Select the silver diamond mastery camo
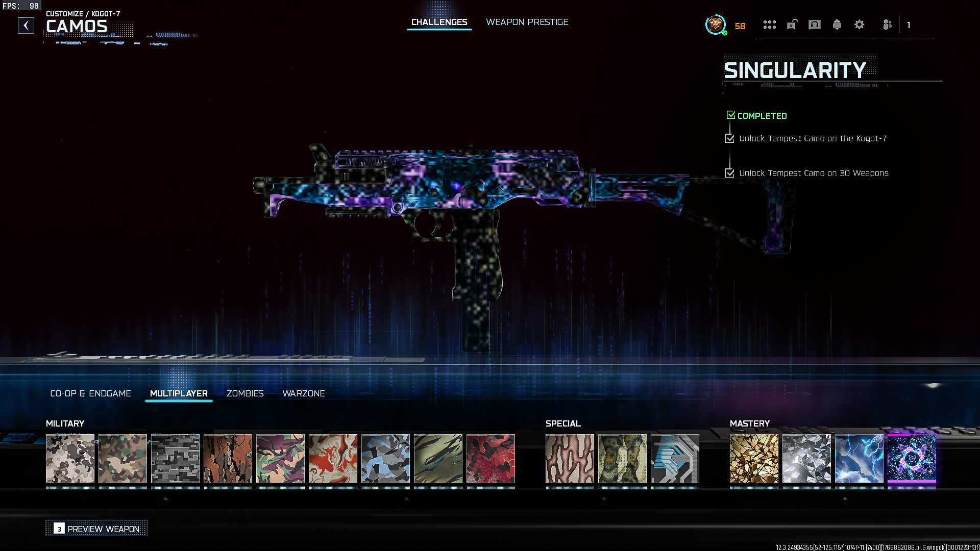This screenshot has width=980, height=551. [x=807, y=459]
